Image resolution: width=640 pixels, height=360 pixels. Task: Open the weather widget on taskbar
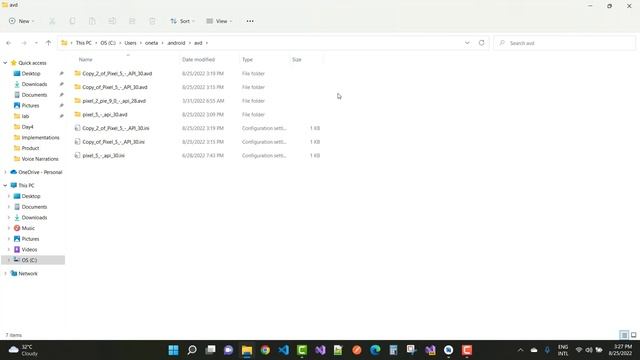coord(23,350)
